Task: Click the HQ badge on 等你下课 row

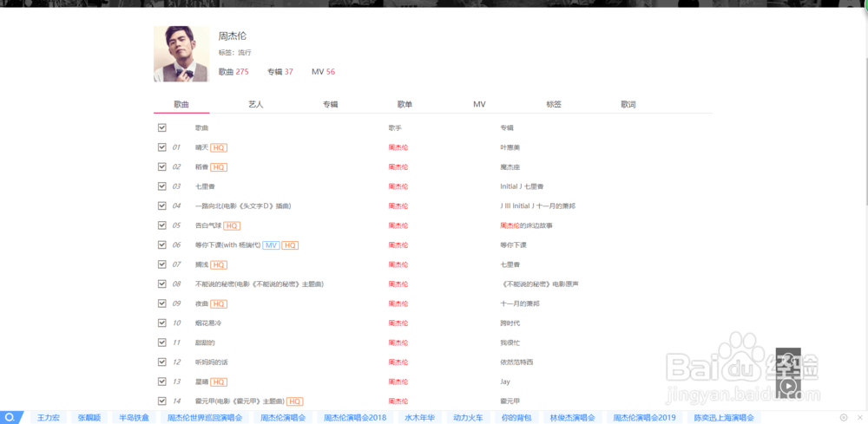Action: (290, 245)
